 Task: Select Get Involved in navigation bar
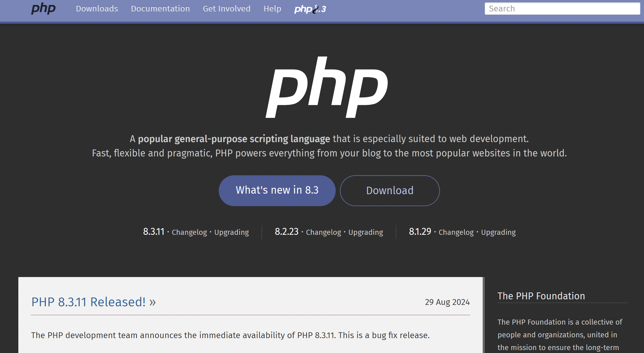tap(226, 8)
